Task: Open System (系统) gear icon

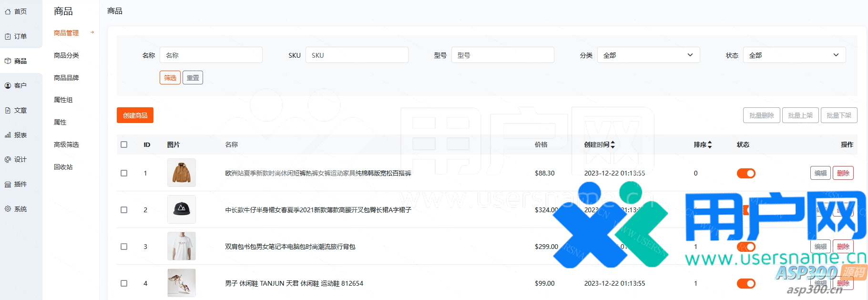Action: coord(8,209)
